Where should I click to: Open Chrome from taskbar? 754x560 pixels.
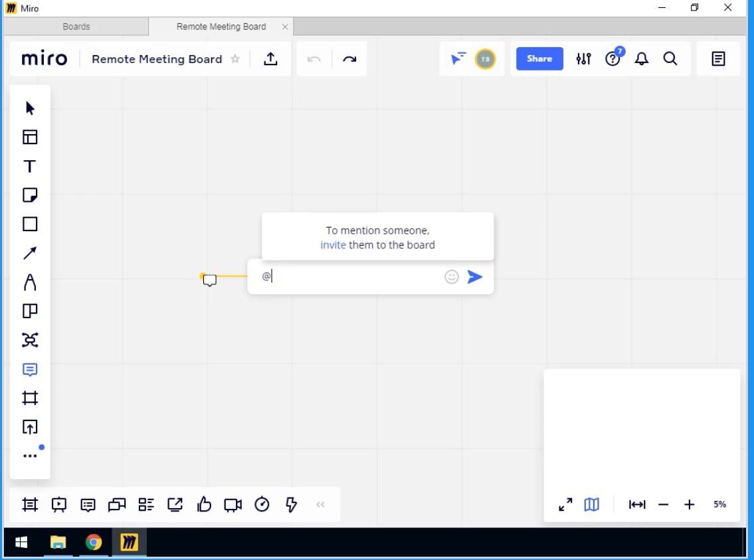click(x=94, y=543)
